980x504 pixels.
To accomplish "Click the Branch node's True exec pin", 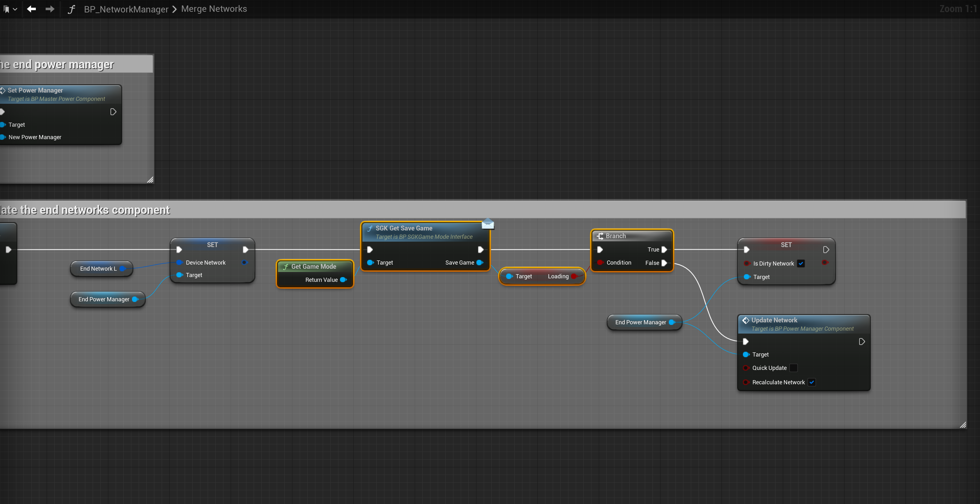I will click(x=664, y=250).
